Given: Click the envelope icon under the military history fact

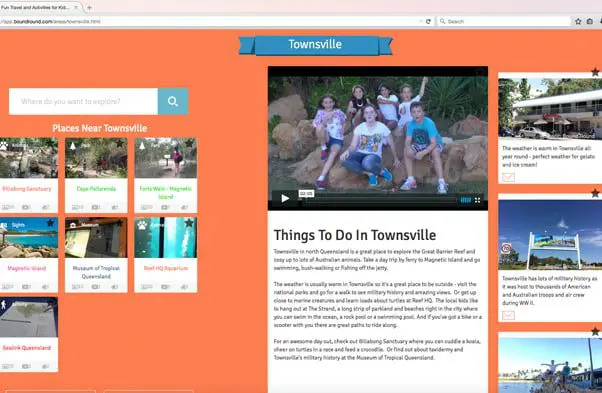Looking at the screenshot, I should [508, 315].
